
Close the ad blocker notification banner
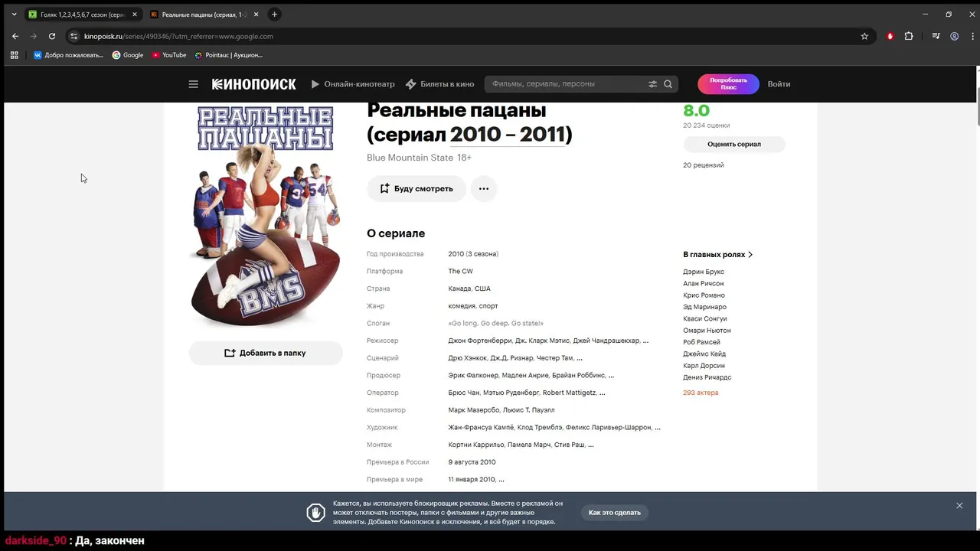tap(959, 506)
